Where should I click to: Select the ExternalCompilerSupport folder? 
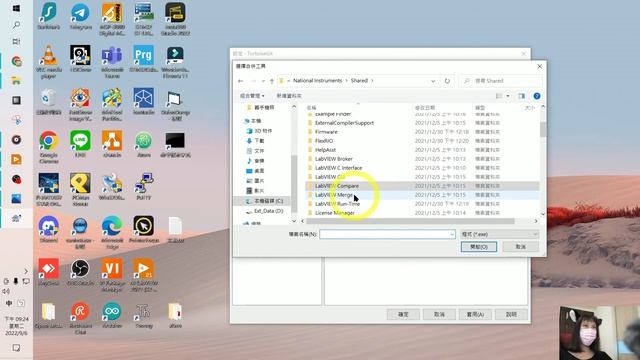click(x=344, y=123)
